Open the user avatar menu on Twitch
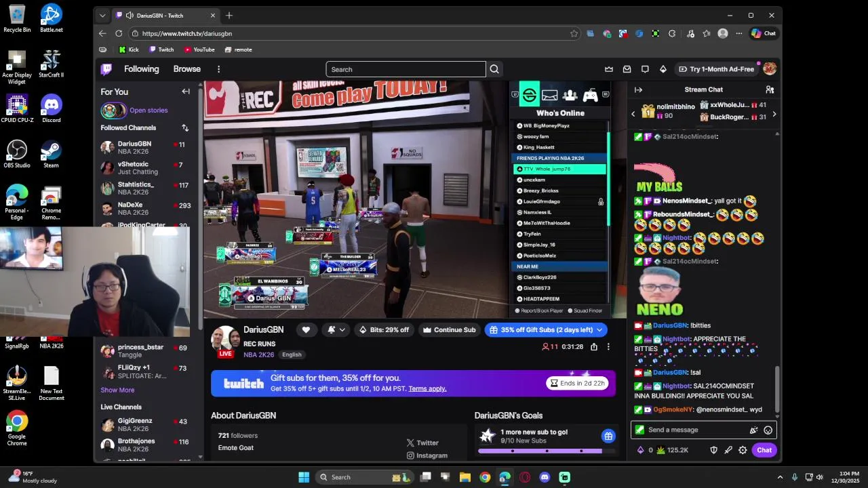 pyautogui.click(x=770, y=68)
